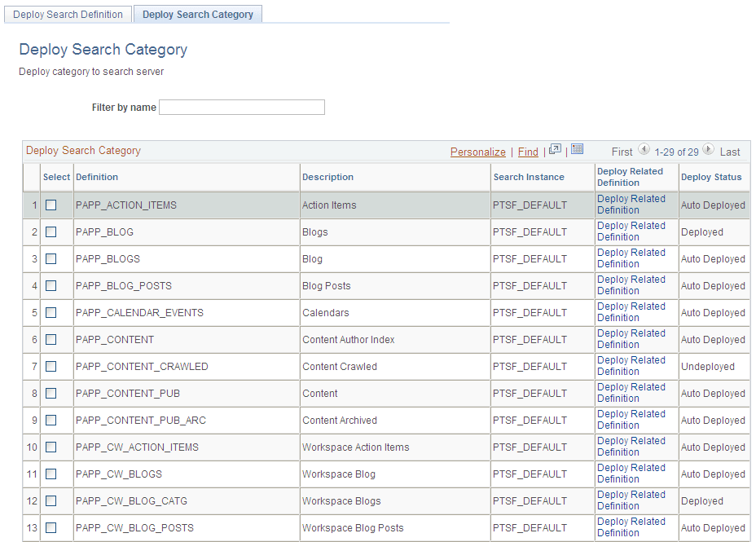Viewport: 756px width, 542px height.
Task: Open the Personalize link
Action: tap(477, 151)
